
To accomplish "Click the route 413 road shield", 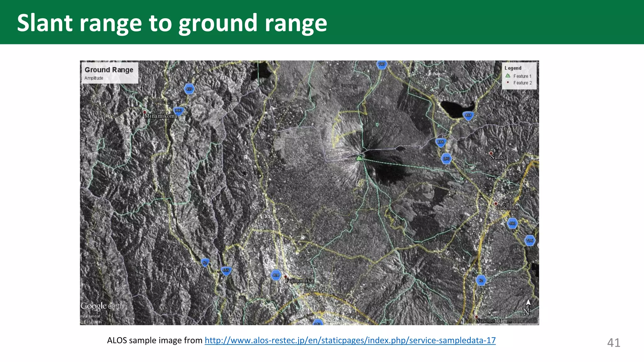I will pyautogui.click(x=468, y=115).
